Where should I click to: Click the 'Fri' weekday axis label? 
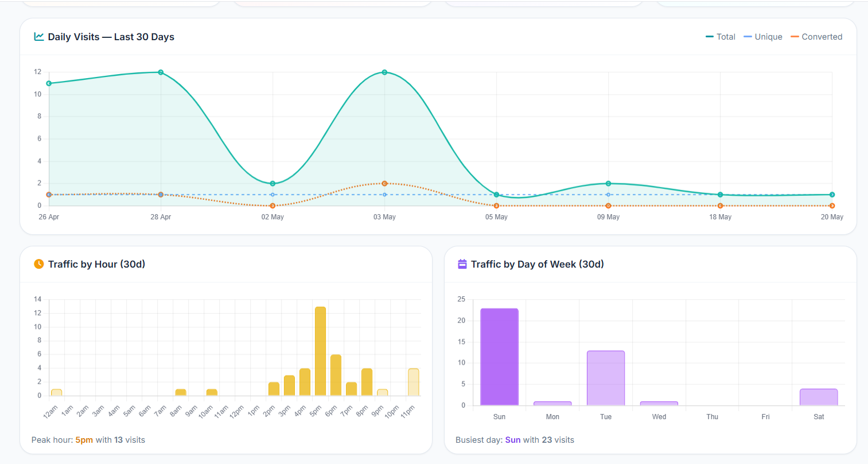pos(765,417)
